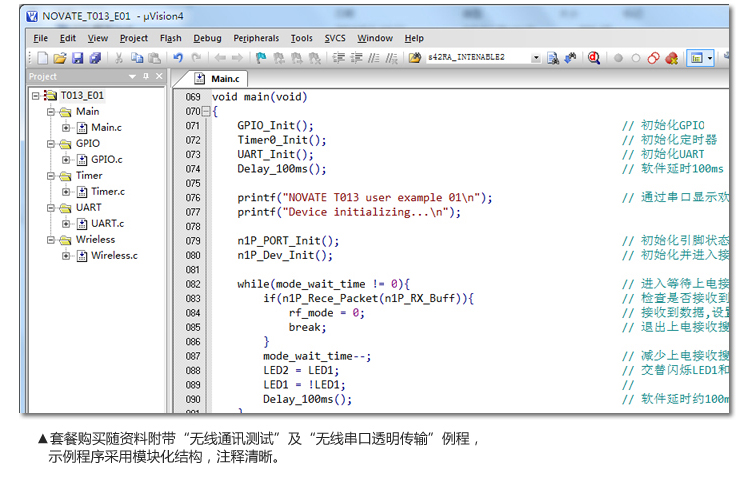Kill all breakpoints
This screenshot has height=478, width=750.
(672, 58)
